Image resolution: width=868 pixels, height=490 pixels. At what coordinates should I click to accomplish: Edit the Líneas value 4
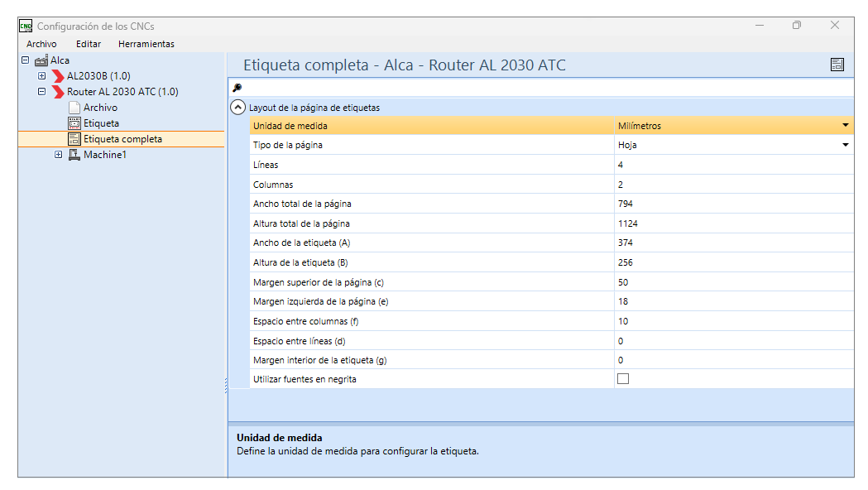(733, 165)
